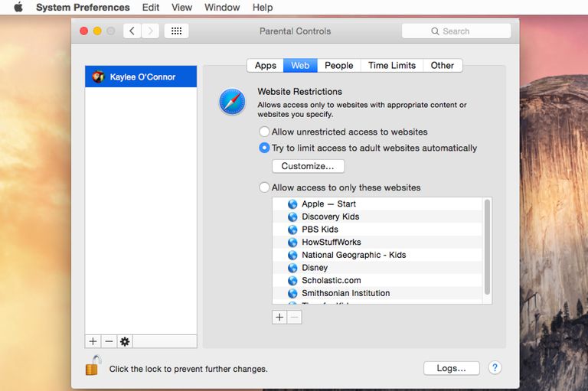
Task: Open the Help menu
Action: pos(263,7)
